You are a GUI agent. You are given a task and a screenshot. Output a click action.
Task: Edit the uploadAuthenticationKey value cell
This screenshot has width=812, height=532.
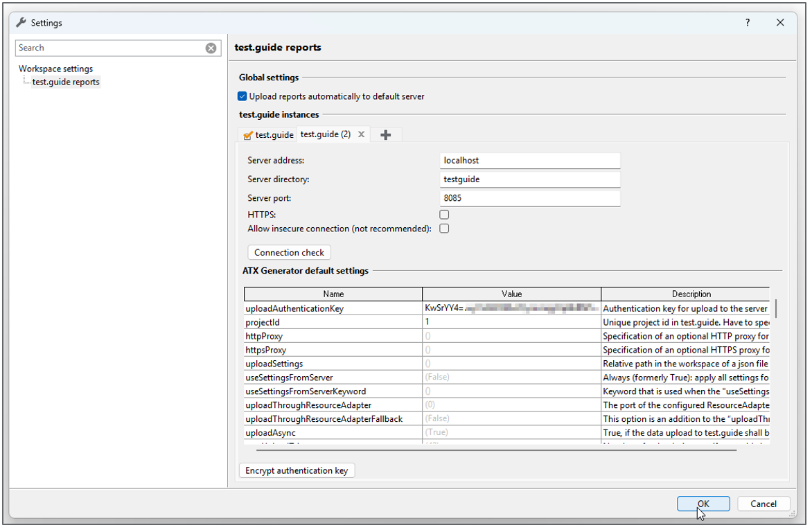tap(511, 309)
